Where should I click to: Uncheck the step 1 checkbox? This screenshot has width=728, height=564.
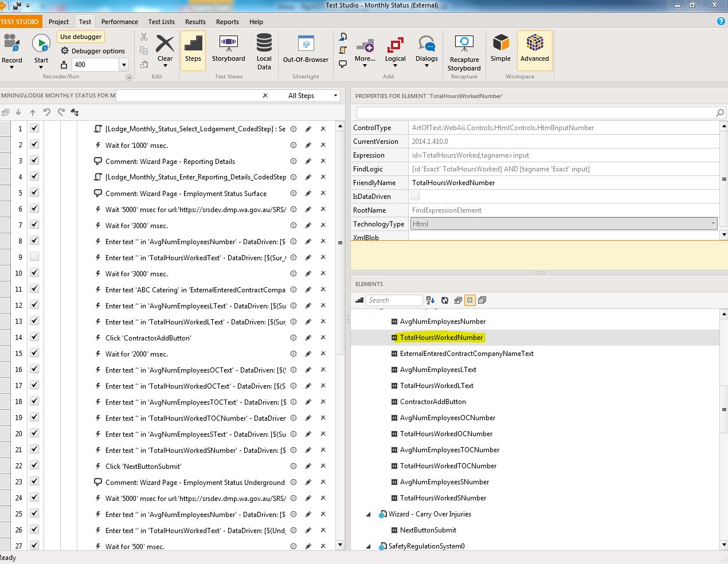click(x=34, y=128)
